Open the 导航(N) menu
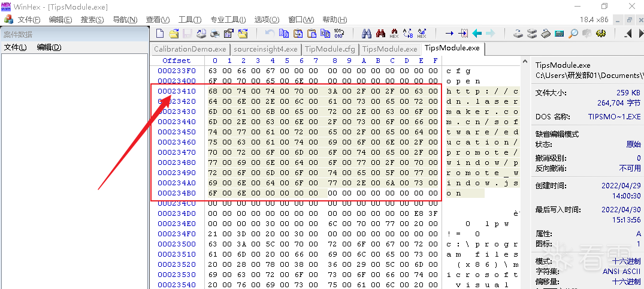The width and height of the screenshot is (644, 289). (125, 20)
